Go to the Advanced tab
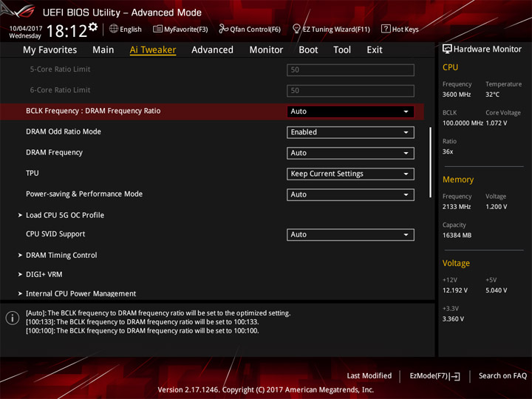Image resolution: width=532 pixels, height=399 pixels. 212,50
